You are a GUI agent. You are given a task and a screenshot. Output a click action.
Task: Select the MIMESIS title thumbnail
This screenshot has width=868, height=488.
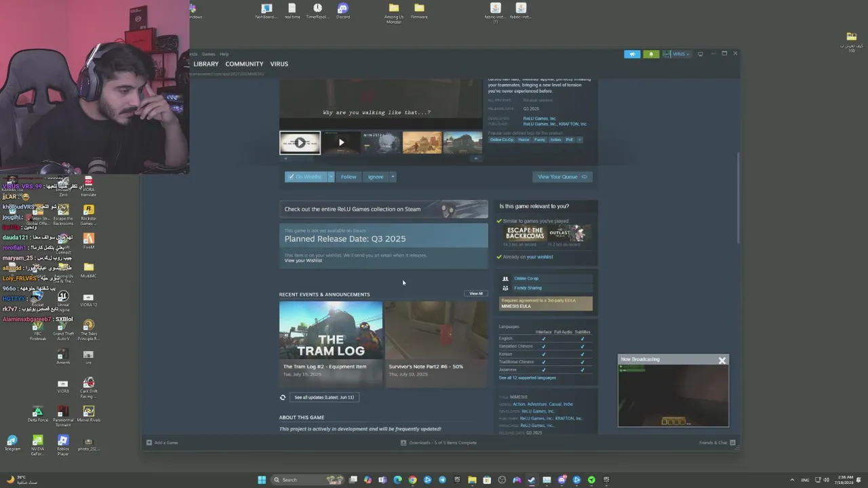tap(381, 143)
